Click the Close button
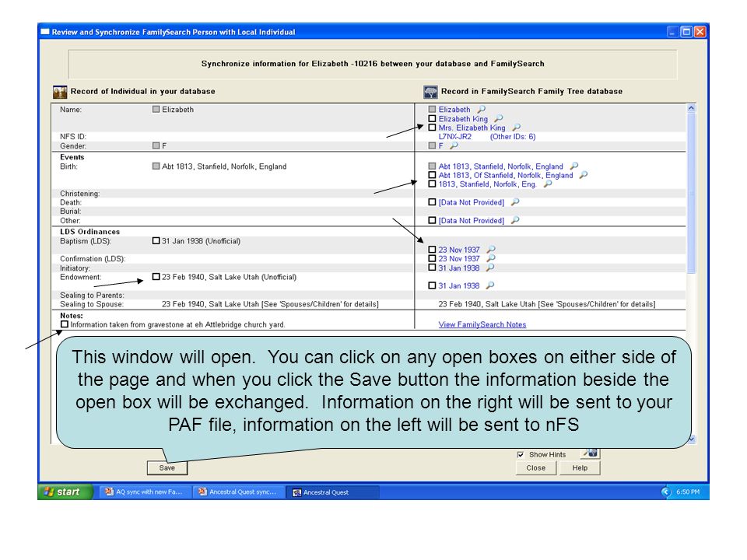The width and height of the screenshot is (747, 560). tap(536, 467)
